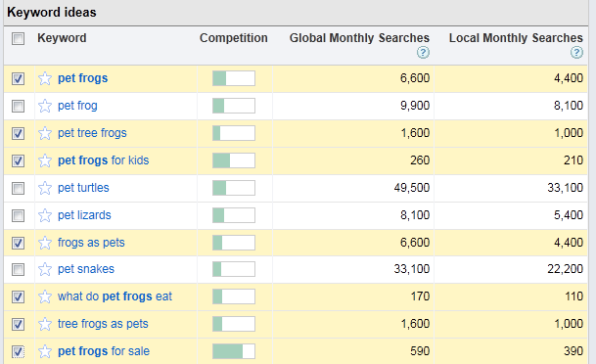Uncheck the 'pet tree frogs' checkbox
596x364 pixels.
point(18,133)
